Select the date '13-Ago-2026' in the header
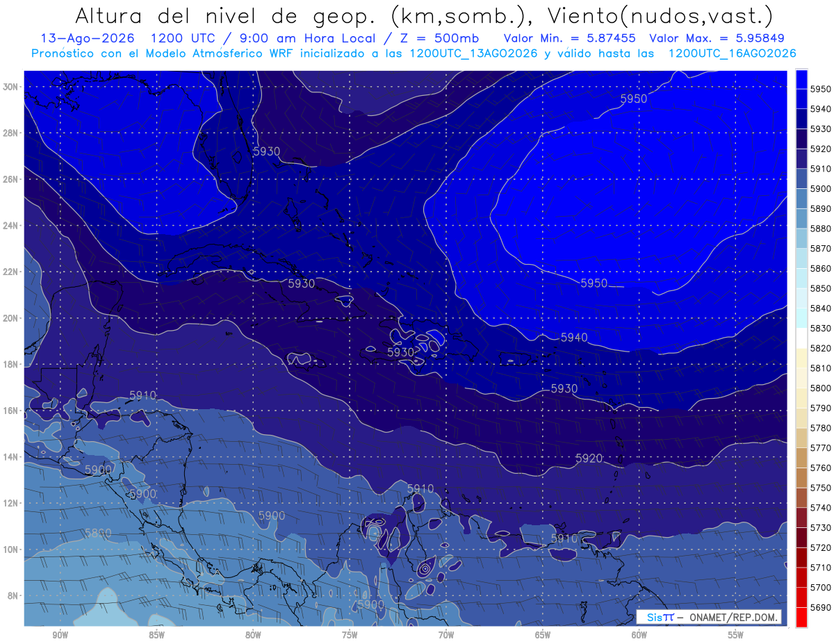Viewport: 834px width, 644px height. pos(87,39)
